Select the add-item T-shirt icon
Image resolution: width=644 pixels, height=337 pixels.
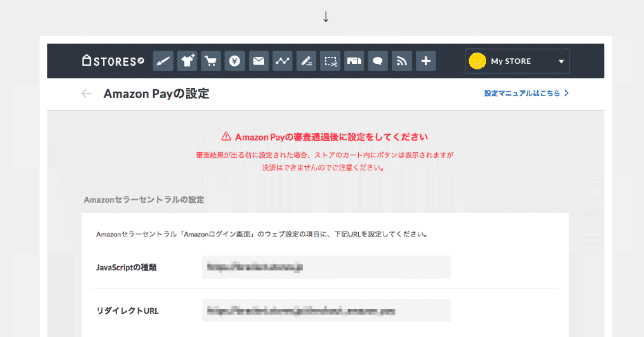(x=187, y=61)
